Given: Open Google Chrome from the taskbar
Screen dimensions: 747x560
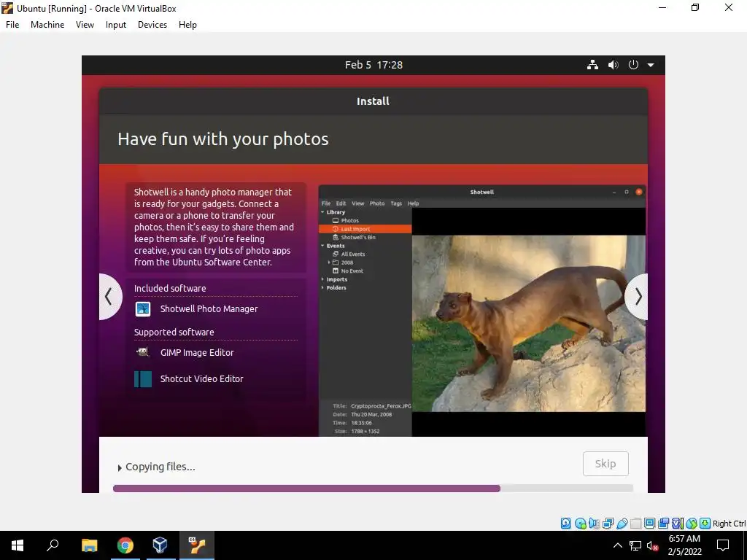Looking at the screenshot, I should pos(125,545).
